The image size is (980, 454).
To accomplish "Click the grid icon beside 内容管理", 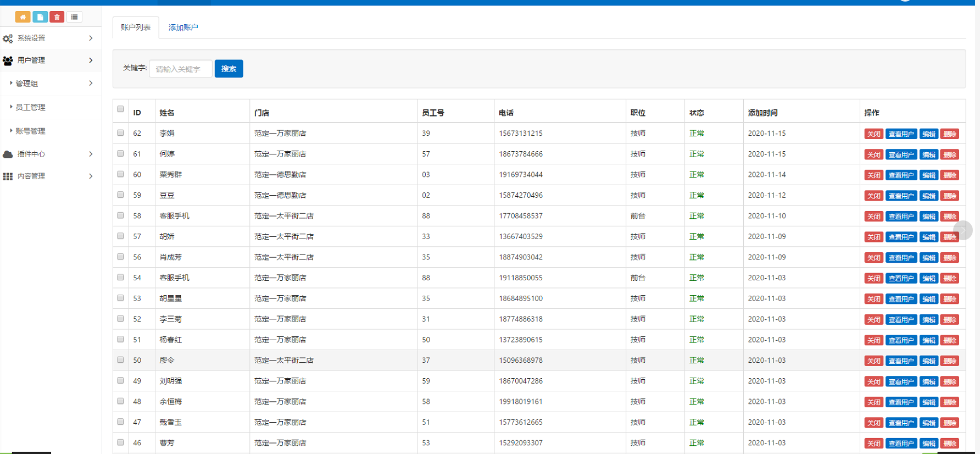I will tap(8, 176).
